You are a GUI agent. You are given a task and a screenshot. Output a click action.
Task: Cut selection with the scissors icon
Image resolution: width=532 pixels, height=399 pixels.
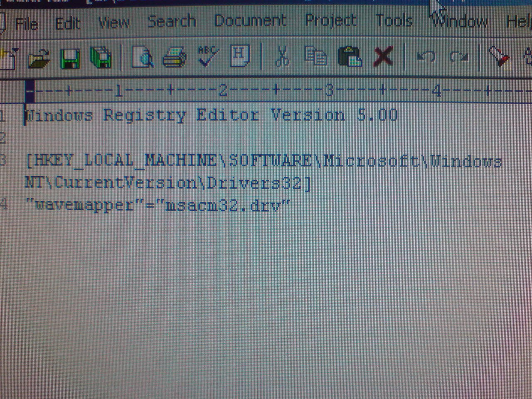[x=282, y=56]
